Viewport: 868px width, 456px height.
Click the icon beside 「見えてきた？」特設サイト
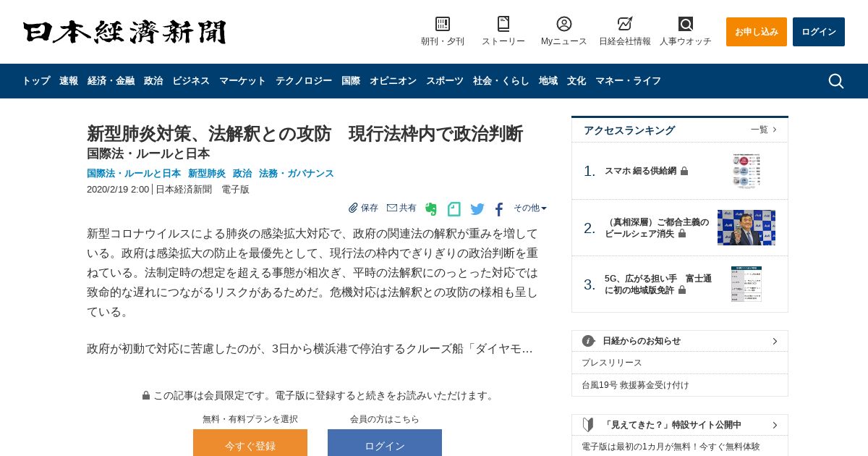(589, 425)
